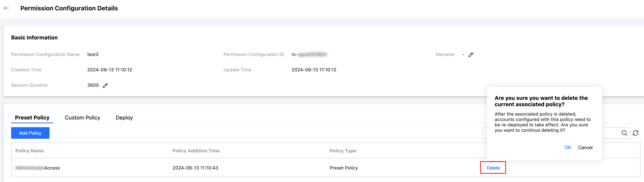Refresh the policy list
The width and height of the screenshot is (644, 182).
coord(636,133)
